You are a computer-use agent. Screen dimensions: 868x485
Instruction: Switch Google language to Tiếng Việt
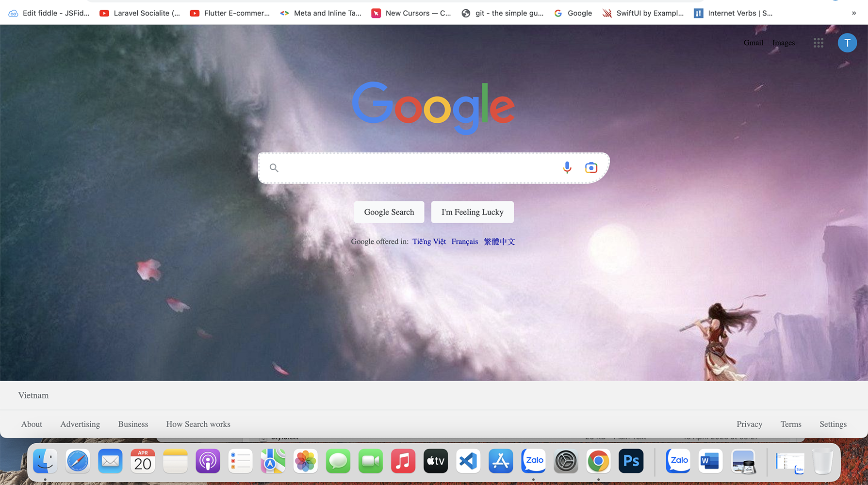click(429, 241)
